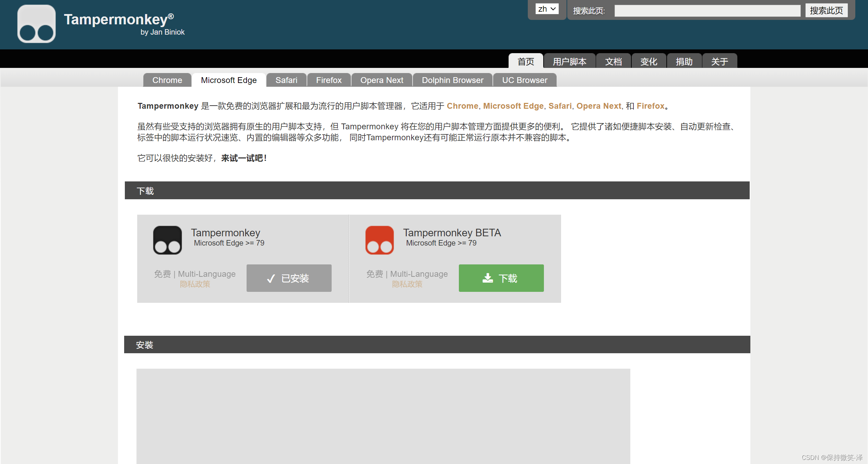Open the 关于 navigation tab
This screenshot has height=464, width=868.
pos(720,61)
